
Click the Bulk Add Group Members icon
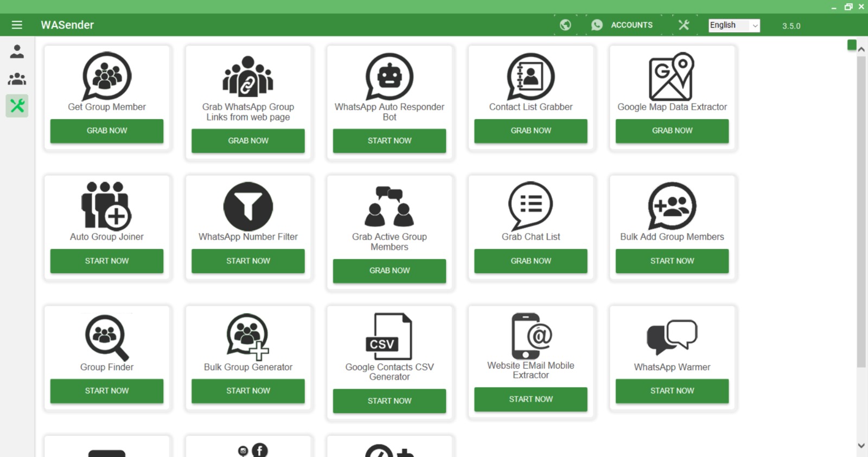(x=672, y=206)
